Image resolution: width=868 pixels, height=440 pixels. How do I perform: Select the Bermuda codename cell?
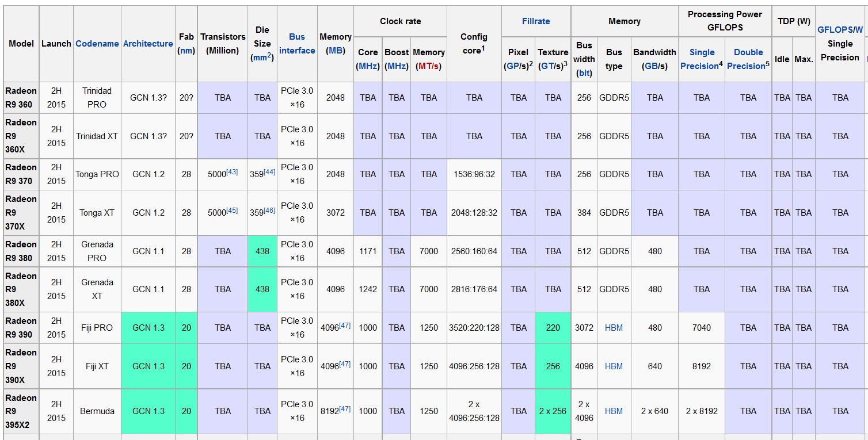click(97, 411)
